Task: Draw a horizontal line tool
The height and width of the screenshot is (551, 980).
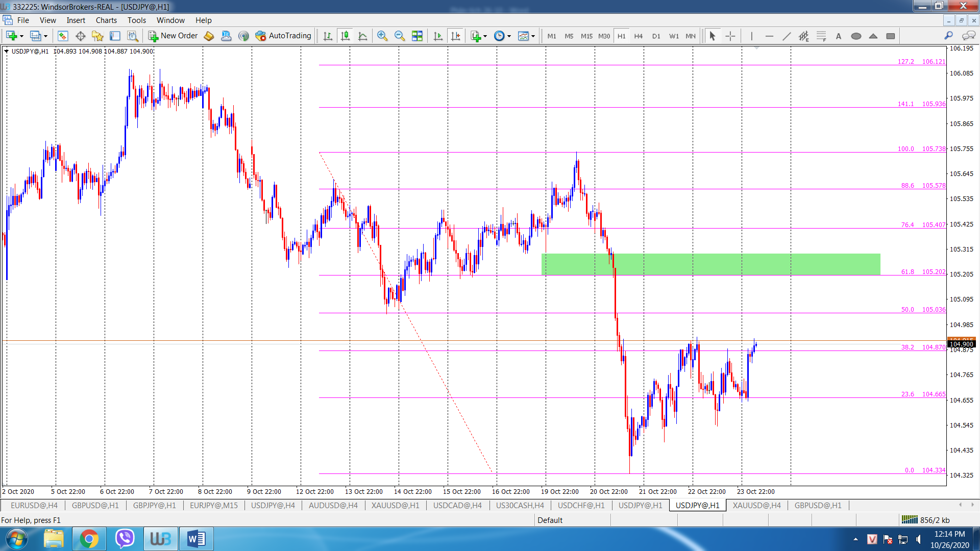Action: 769,36
